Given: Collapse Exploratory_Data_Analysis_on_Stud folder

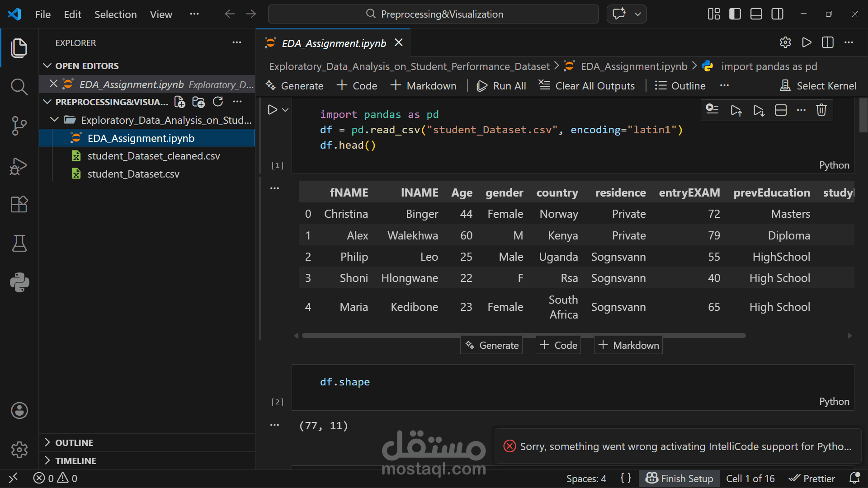Looking at the screenshot, I should tap(54, 119).
